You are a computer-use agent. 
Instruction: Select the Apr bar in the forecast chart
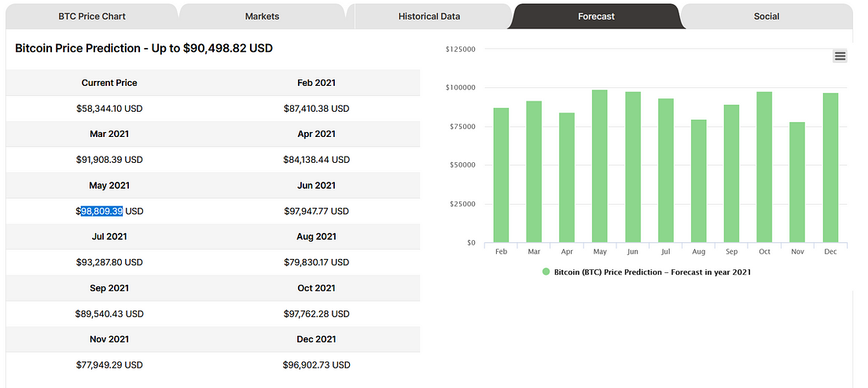point(567,178)
